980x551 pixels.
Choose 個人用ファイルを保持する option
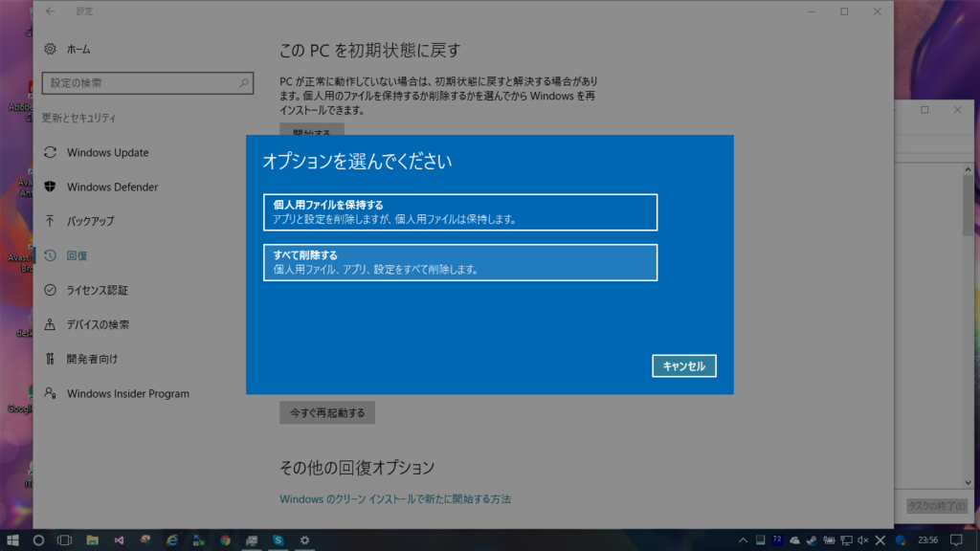(x=460, y=211)
